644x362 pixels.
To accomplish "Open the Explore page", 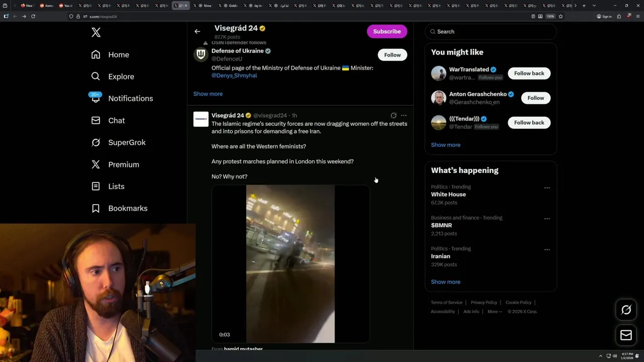I will tap(113, 76).
